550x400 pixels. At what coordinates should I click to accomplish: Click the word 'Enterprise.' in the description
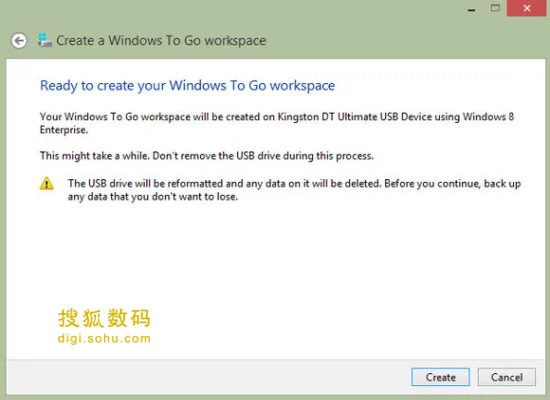pyautogui.click(x=63, y=130)
